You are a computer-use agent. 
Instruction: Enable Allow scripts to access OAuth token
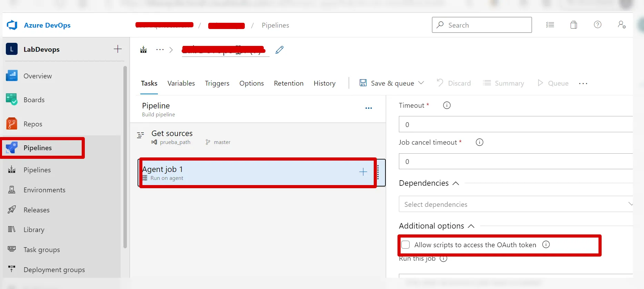[406, 245]
